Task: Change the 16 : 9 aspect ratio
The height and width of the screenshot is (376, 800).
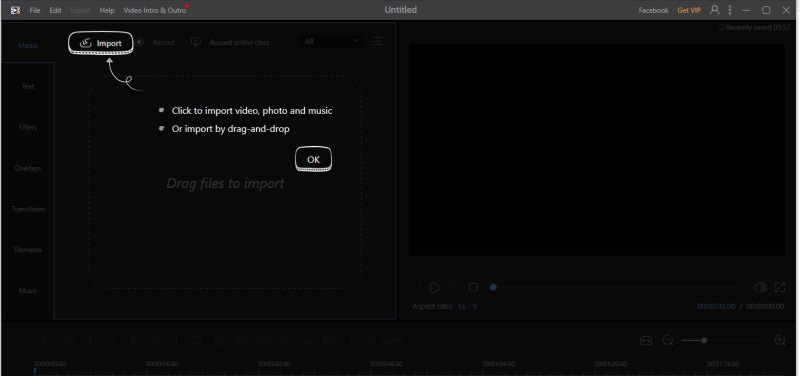Action: tap(467, 307)
